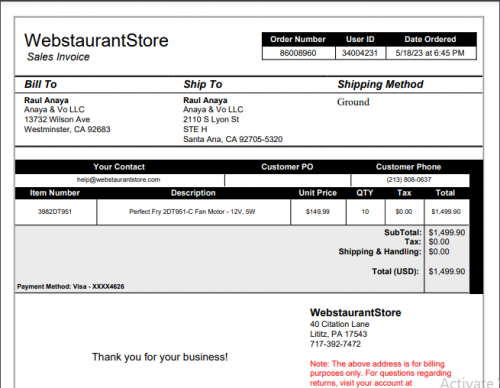Click order number 86008960
The image size is (500, 388).
(x=298, y=53)
